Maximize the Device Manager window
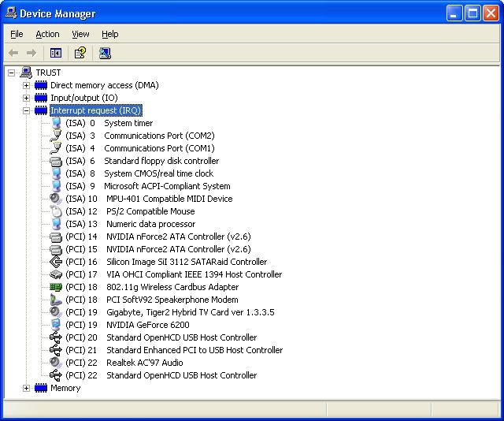This screenshot has width=504, height=421. pos(472,13)
